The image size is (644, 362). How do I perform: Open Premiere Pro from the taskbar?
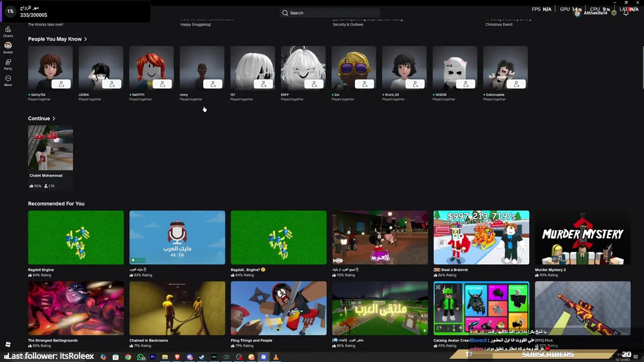click(152, 357)
